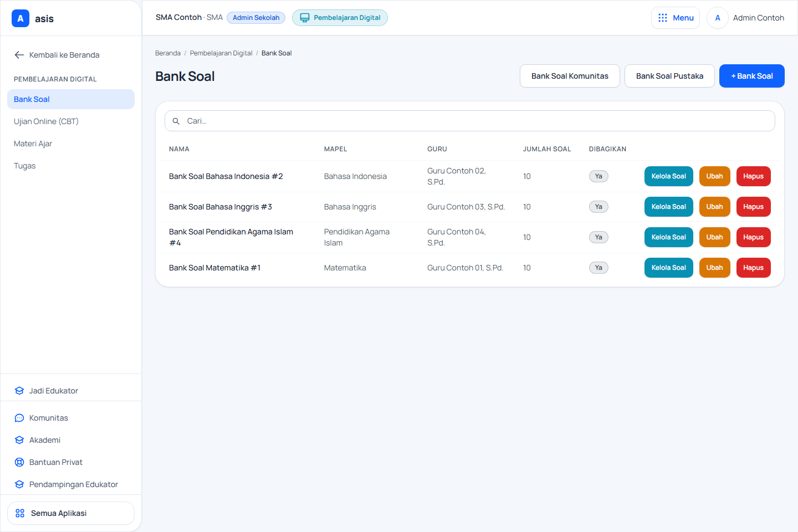The image size is (798, 532).
Task: Go to Materi Ajar in sidebar
Action: click(71, 144)
